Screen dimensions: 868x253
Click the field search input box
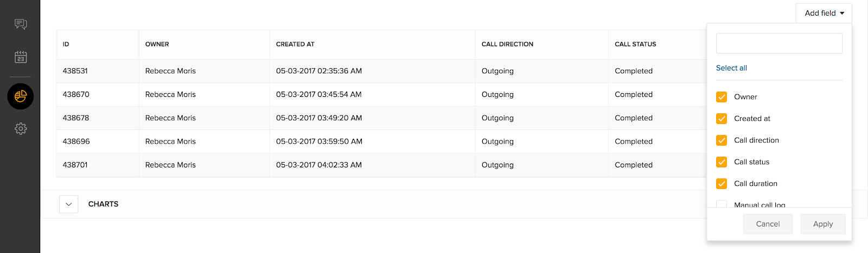779,43
